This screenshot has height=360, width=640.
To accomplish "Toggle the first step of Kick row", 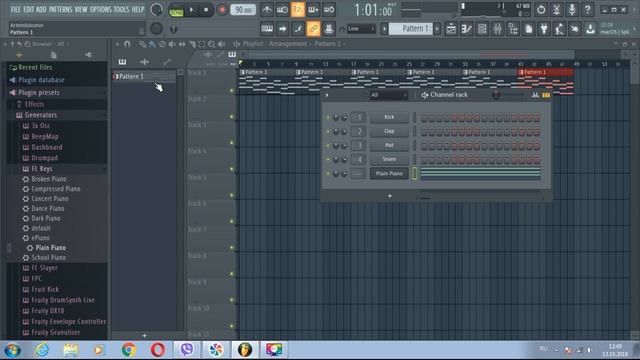I will coord(424,118).
